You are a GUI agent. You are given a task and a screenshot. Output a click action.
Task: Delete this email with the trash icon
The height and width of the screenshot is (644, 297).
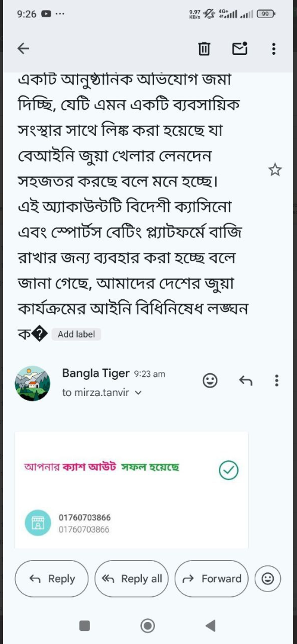coord(204,49)
